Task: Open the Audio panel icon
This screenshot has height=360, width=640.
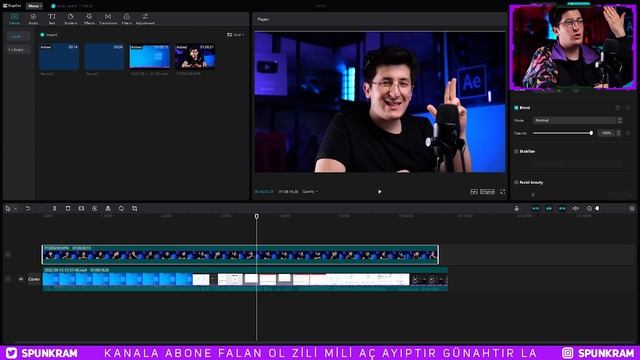Action: coord(33,19)
